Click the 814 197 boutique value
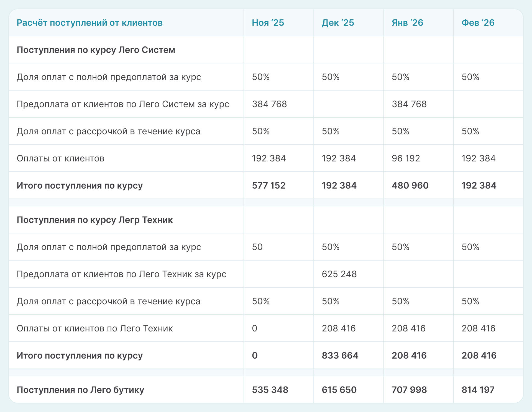This screenshot has width=532, height=412. (478, 390)
